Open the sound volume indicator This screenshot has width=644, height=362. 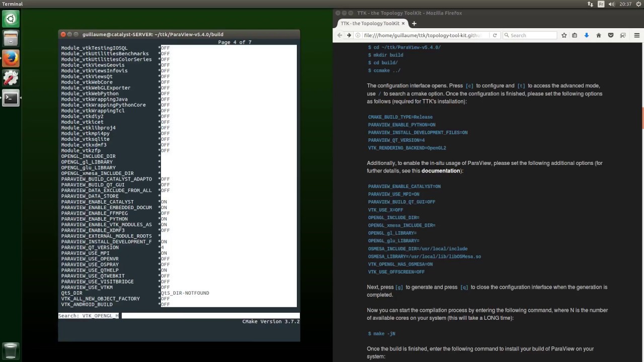click(613, 4)
